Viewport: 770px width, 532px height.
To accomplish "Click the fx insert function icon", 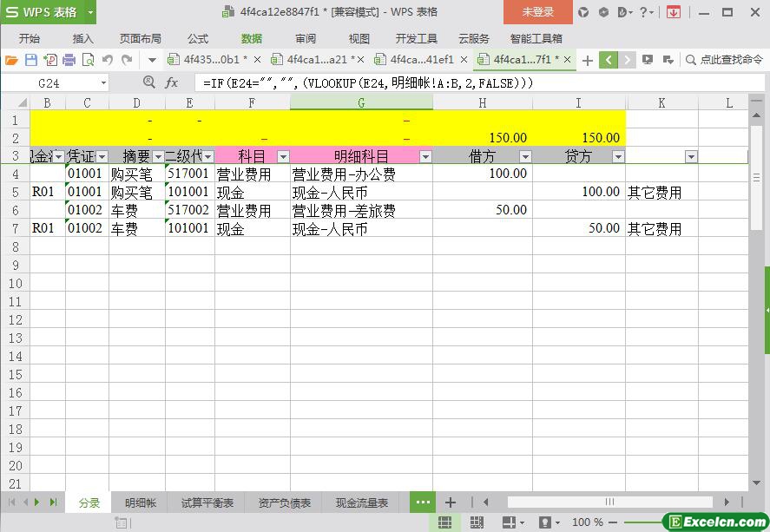I will [x=172, y=82].
